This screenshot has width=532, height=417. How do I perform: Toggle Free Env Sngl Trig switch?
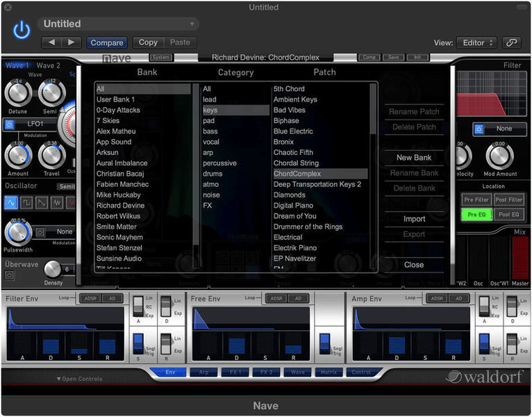pos(324,343)
